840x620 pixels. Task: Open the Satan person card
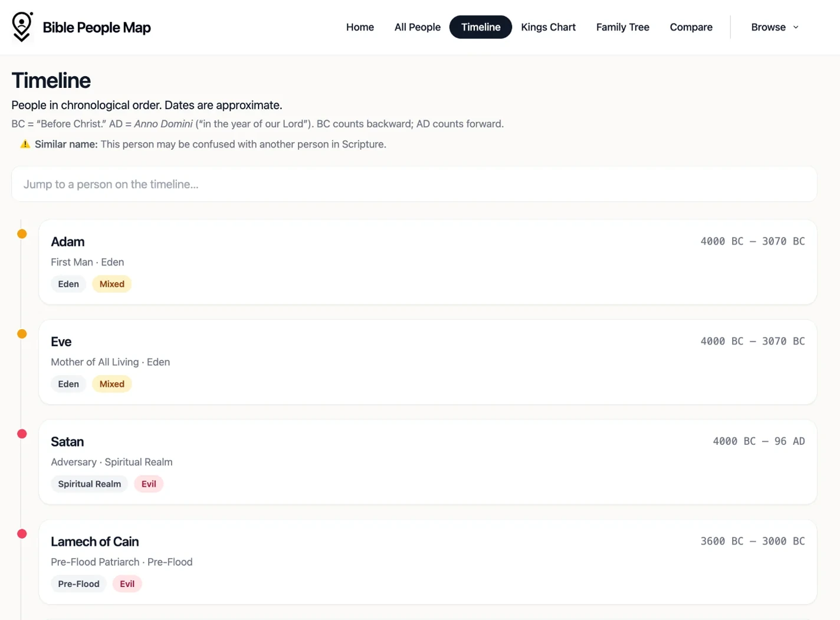pyautogui.click(x=428, y=462)
